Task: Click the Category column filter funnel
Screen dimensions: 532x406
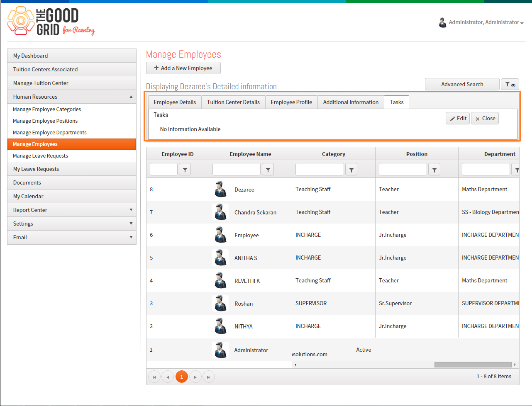Action: pyautogui.click(x=351, y=169)
